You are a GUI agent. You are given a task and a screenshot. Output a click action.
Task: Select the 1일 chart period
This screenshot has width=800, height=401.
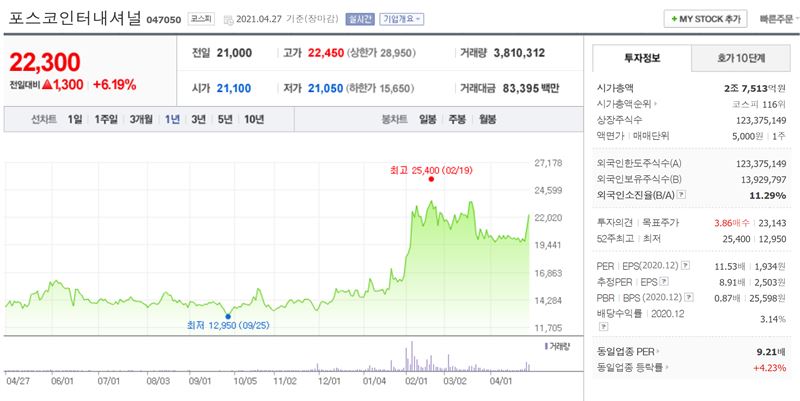click(75, 120)
